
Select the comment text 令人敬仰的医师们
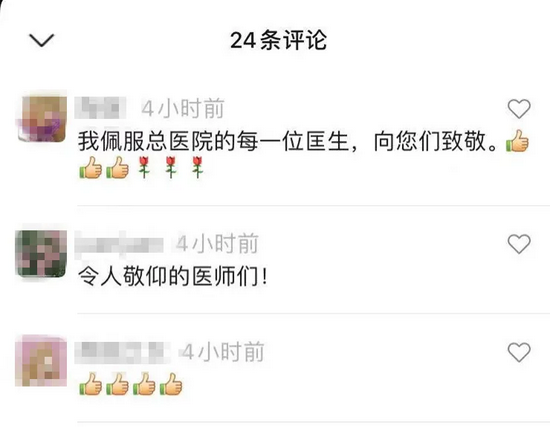pos(168,276)
